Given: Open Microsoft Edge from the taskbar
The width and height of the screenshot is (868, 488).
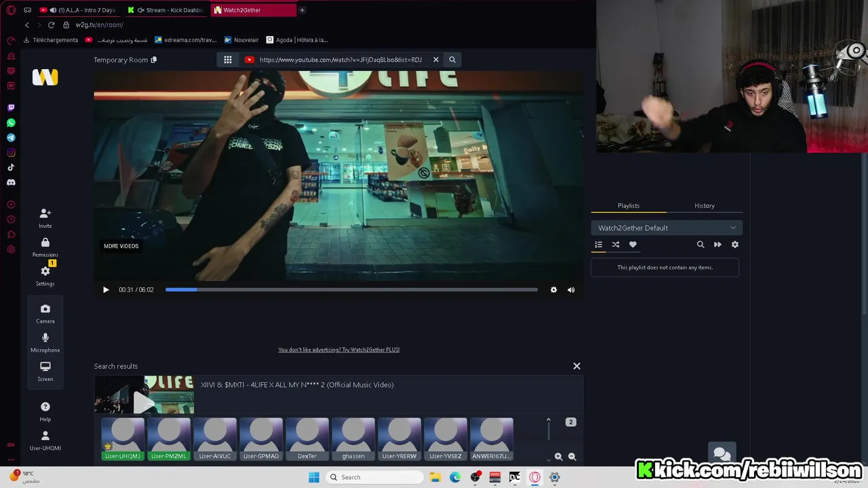Looking at the screenshot, I should (455, 477).
